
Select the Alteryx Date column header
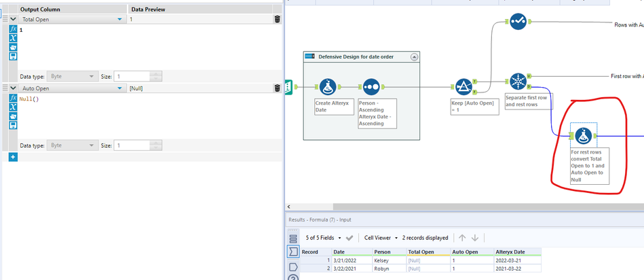pos(518,251)
